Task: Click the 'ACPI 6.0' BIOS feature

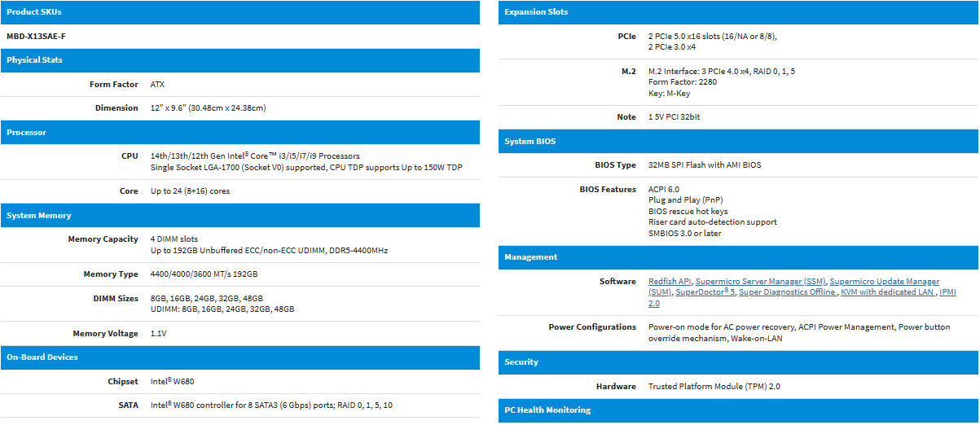Action: 664,190
